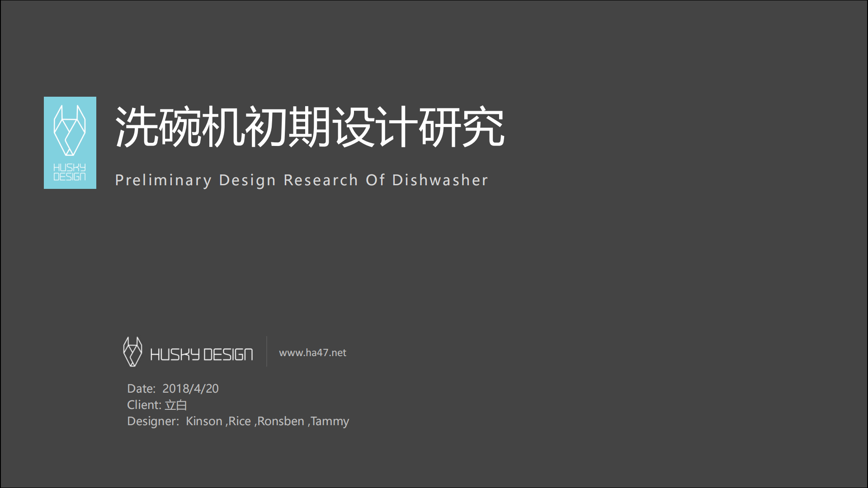
Task: Click HUSKY DESIGN text inside blue logo box
Action: [x=70, y=172]
